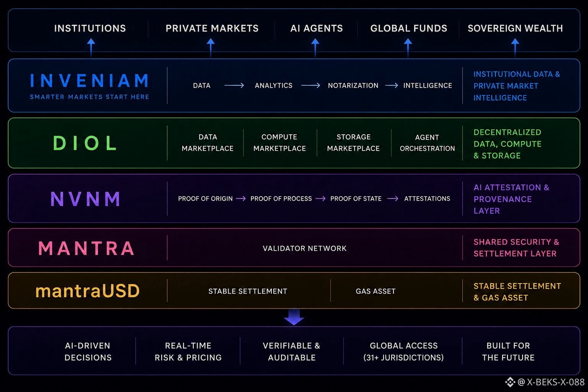The height and width of the screenshot is (392, 588).
Task: Click the PROOF OF PROCESS step
Action: pos(281,199)
